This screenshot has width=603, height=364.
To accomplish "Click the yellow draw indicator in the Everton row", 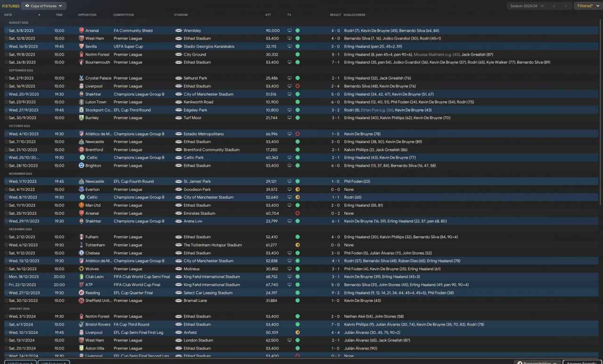I will [x=297, y=189].
